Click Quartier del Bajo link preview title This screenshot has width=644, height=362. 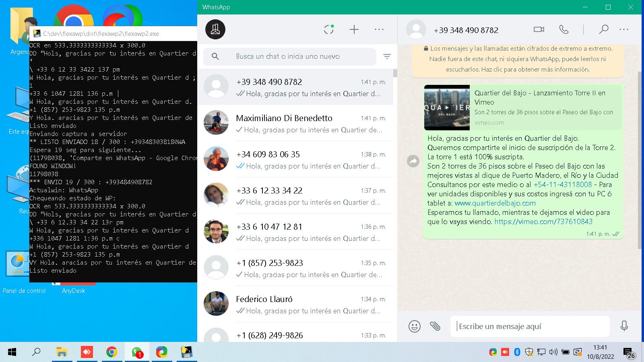click(x=540, y=97)
